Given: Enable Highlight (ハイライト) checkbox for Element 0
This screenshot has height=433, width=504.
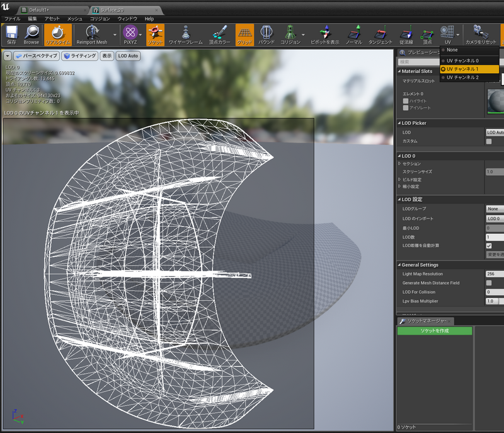Looking at the screenshot, I should pos(406,101).
